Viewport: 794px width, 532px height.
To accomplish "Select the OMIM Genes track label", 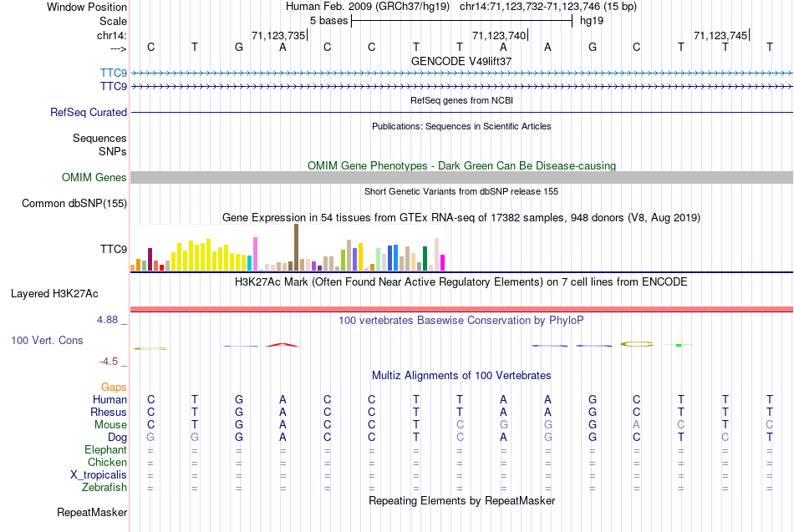I will pyautogui.click(x=94, y=177).
